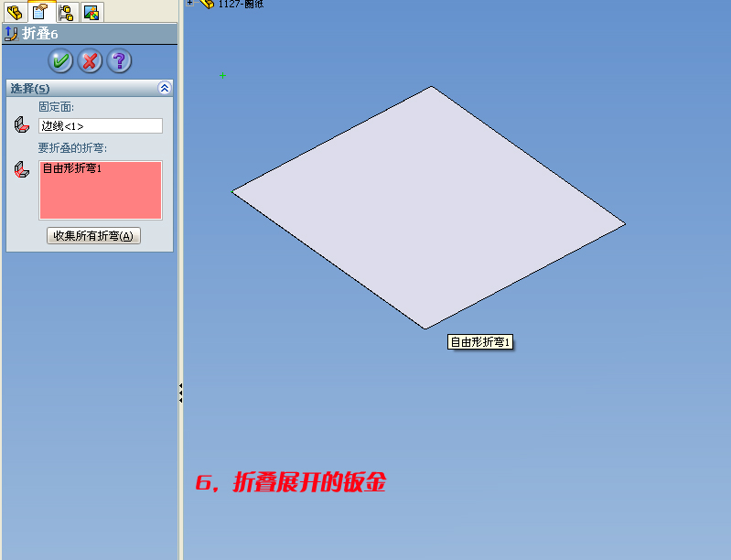Switch to the PropertyManager tab
This screenshot has height=560, width=731.
tap(41, 12)
